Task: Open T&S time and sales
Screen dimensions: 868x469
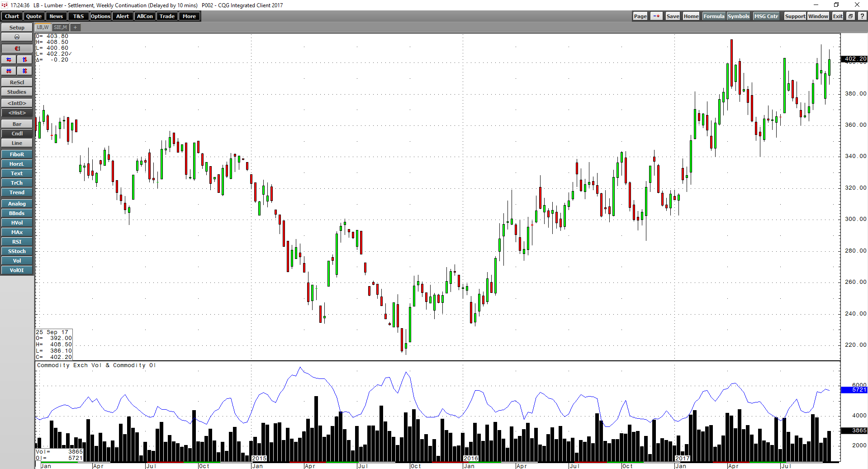Action: (x=78, y=16)
